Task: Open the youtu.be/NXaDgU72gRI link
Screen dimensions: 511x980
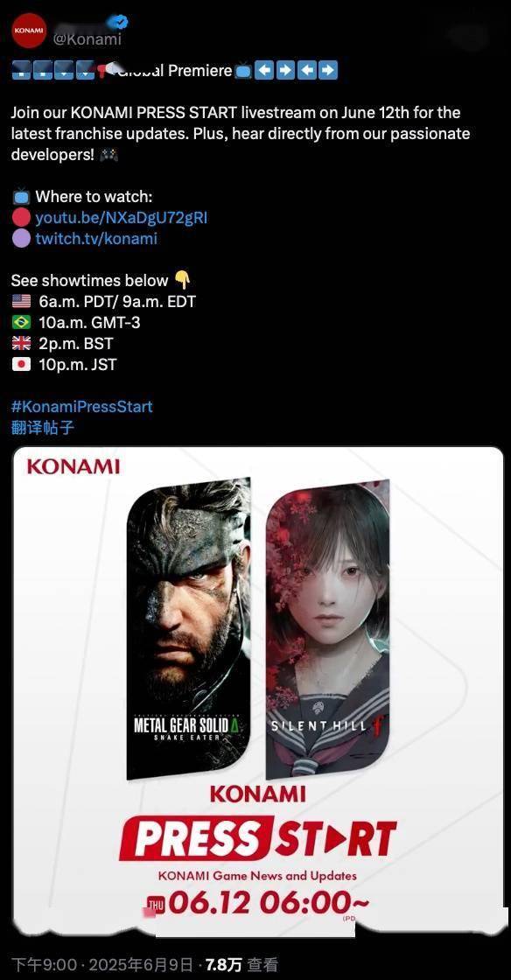Action: coord(122,218)
